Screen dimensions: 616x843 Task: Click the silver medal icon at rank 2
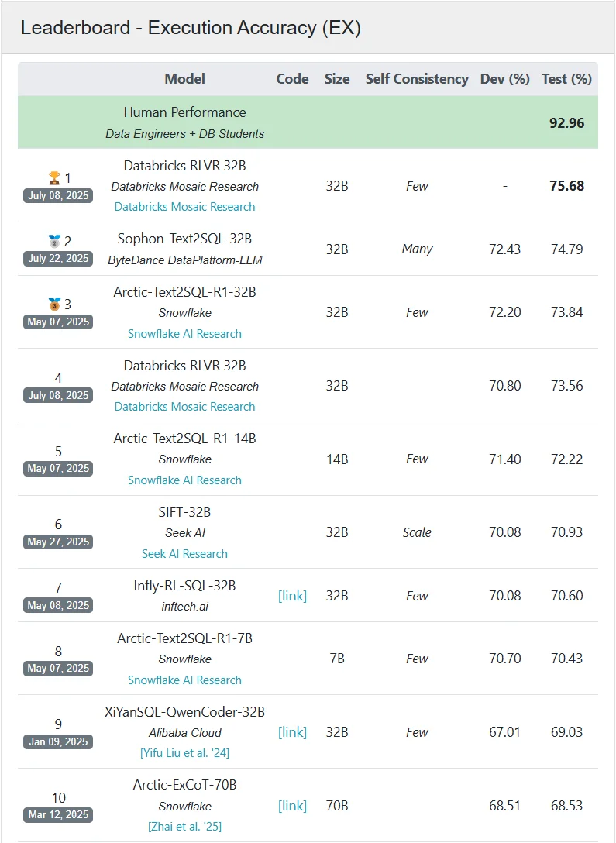[x=54, y=241]
